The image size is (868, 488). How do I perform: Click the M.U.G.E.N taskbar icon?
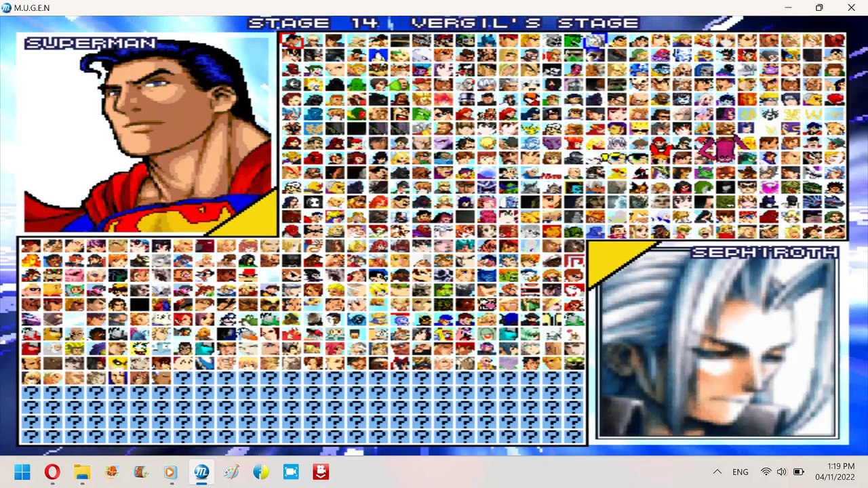click(x=201, y=472)
